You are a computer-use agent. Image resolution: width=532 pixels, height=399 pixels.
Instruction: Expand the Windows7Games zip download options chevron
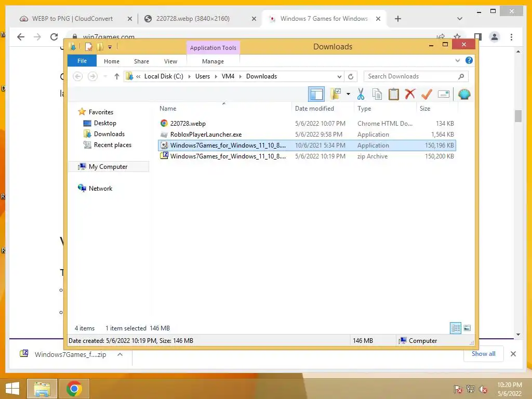tap(120, 354)
